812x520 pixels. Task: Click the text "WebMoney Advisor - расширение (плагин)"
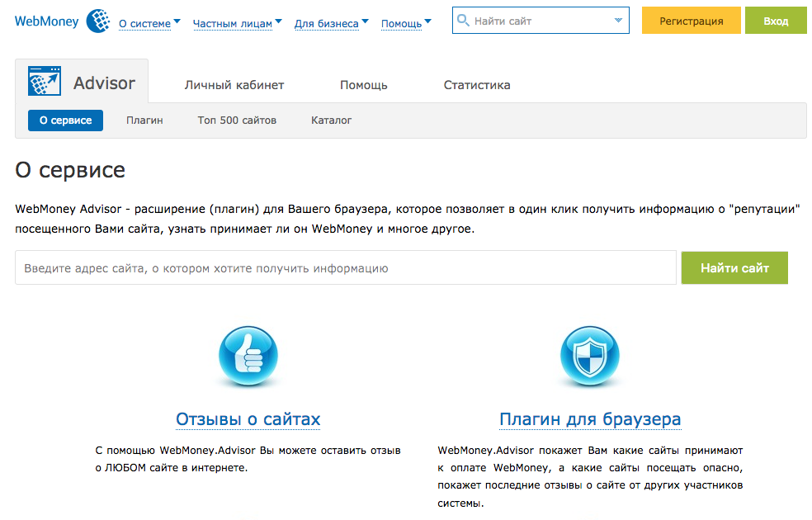click(137, 210)
